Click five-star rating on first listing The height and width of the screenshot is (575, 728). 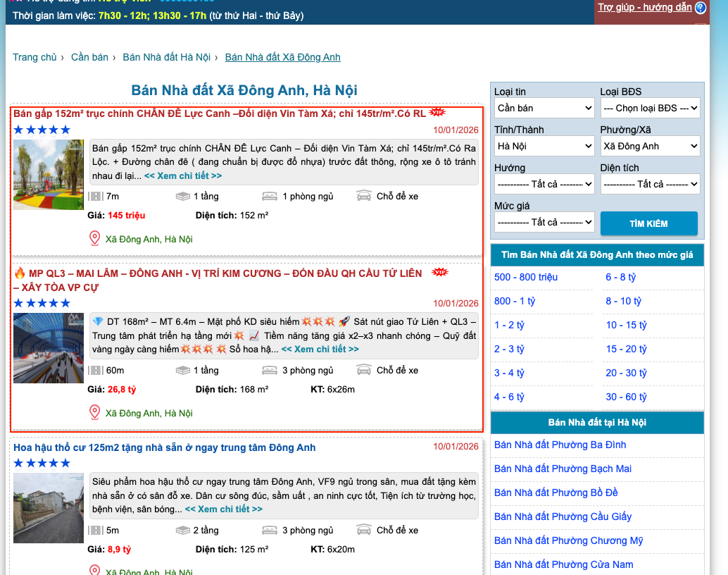pos(42,130)
